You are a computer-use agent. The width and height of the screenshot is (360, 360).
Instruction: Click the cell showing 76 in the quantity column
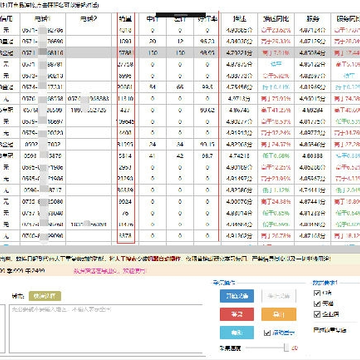point(126,213)
